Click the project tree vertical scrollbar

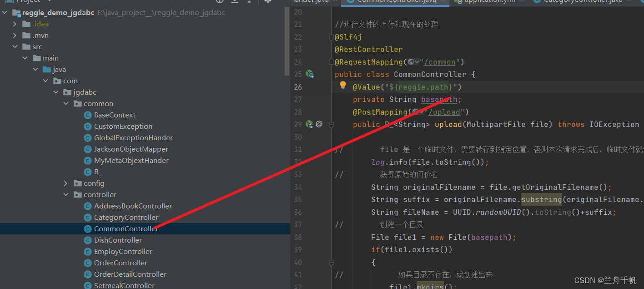pos(287,41)
